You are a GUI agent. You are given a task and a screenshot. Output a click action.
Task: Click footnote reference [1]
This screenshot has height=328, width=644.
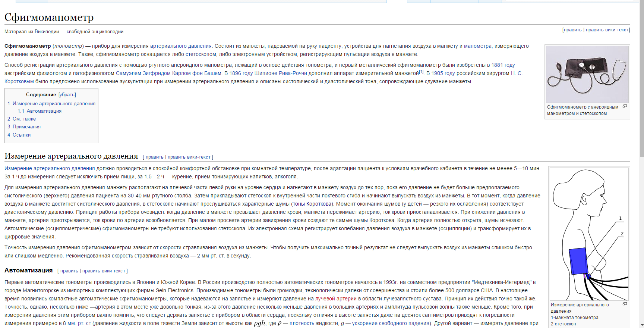click(421, 72)
